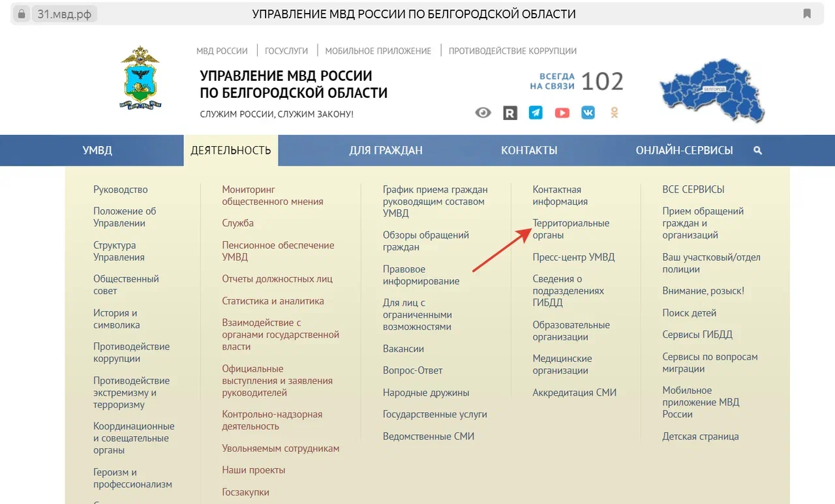
Task: Click the Belgorod region map image
Action: [712, 90]
